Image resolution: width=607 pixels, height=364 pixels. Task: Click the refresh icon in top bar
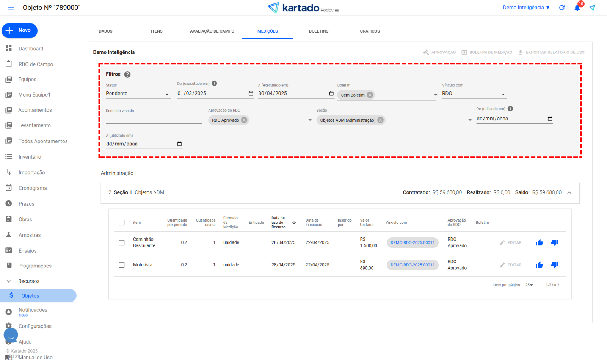[562, 8]
